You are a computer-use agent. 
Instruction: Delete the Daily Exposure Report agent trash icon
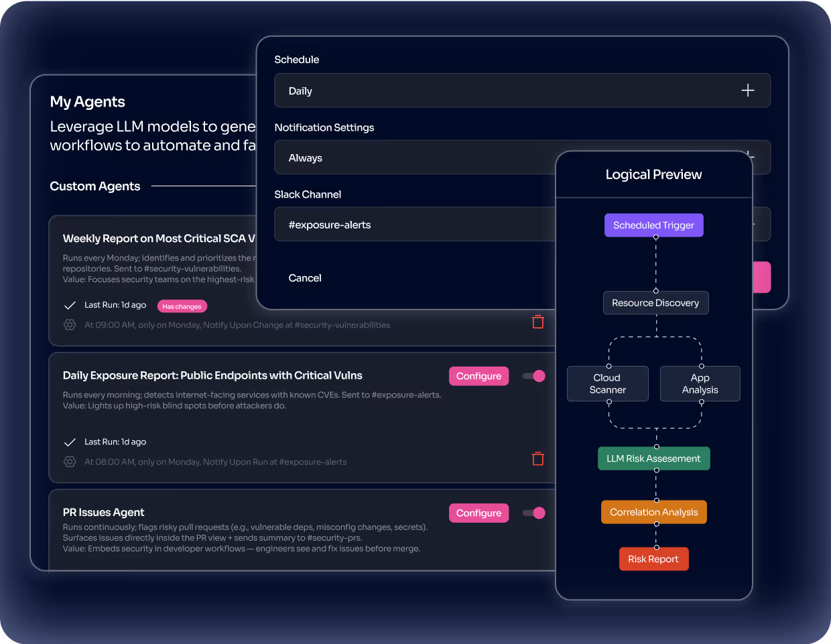coord(538,458)
